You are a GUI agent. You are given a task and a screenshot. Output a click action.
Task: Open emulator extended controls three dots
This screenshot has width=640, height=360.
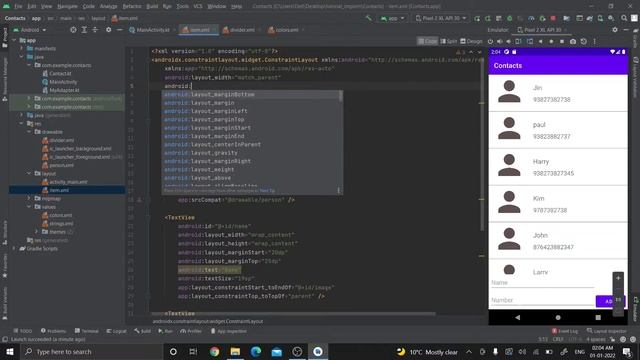(595, 41)
